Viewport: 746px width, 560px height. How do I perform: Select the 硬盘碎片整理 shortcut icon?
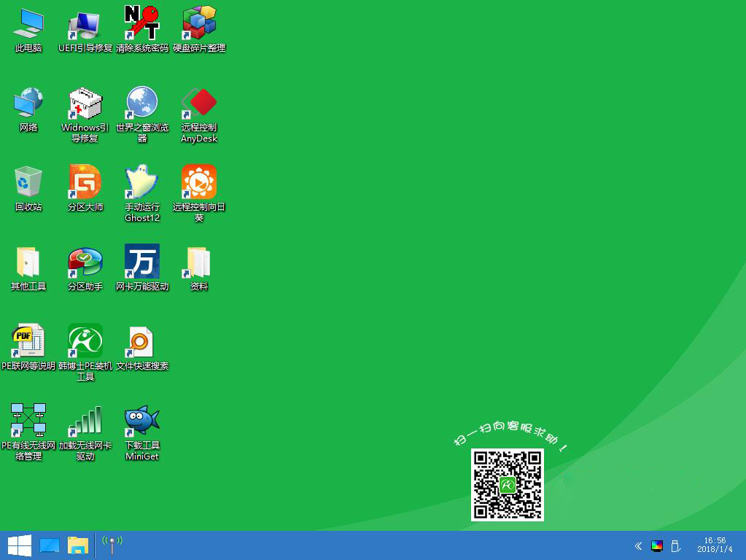point(199,24)
